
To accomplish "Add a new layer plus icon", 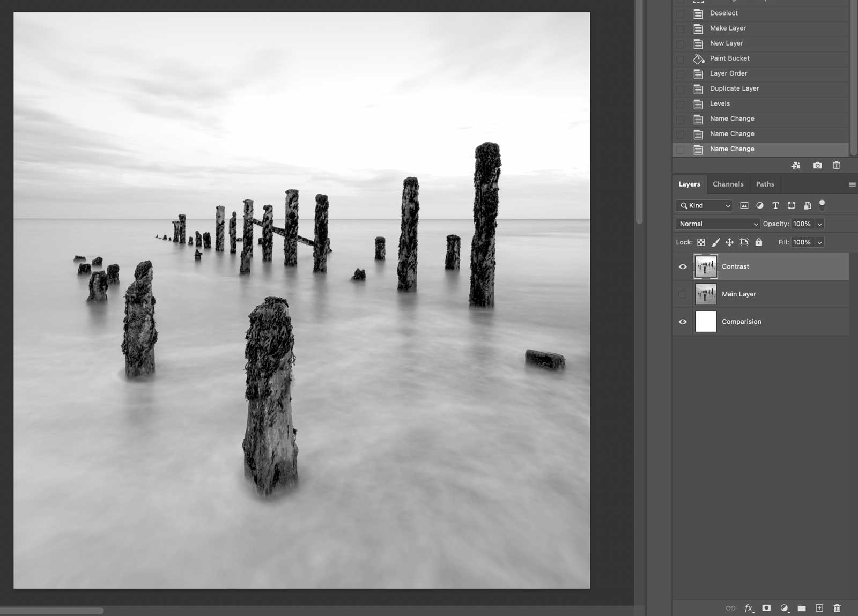I will tap(819, 608).
